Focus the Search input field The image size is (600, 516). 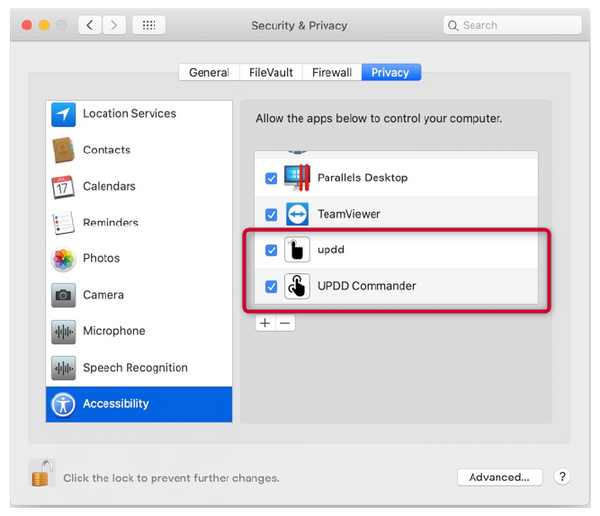tap(512, 25)
